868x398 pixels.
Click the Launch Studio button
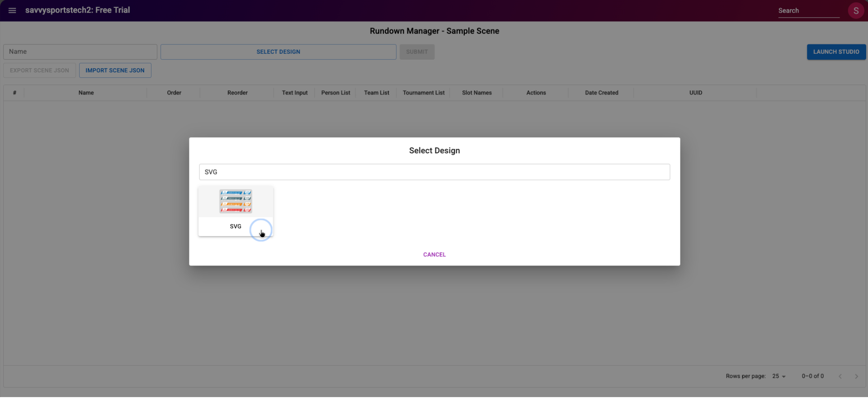pos(836,52)
